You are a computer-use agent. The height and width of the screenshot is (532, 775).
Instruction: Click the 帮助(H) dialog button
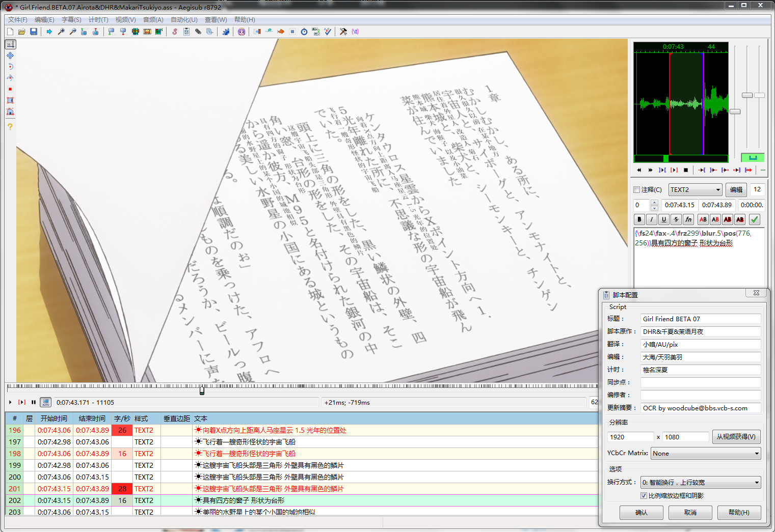739,512
